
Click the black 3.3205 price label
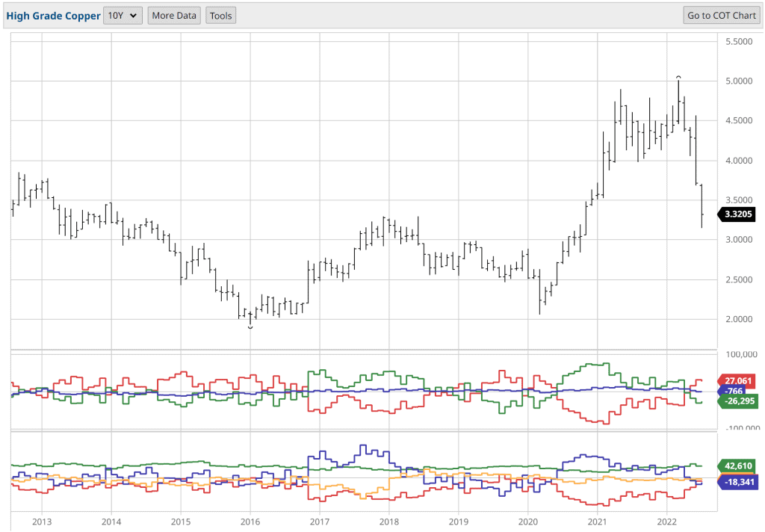(737, 214)
